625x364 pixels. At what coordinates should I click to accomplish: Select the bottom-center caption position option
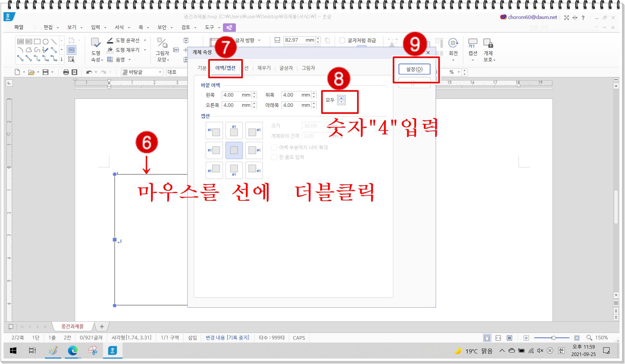[x=234, y=170]
